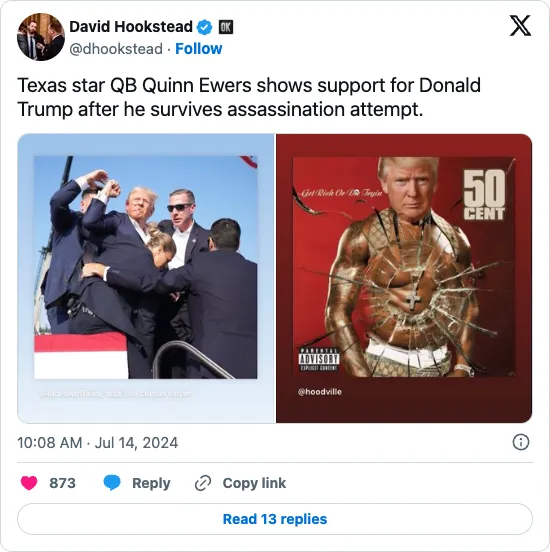This screenshot has height=552, width=550.
Task: Open the tweet info circle icon
Action: click(521, 442)
